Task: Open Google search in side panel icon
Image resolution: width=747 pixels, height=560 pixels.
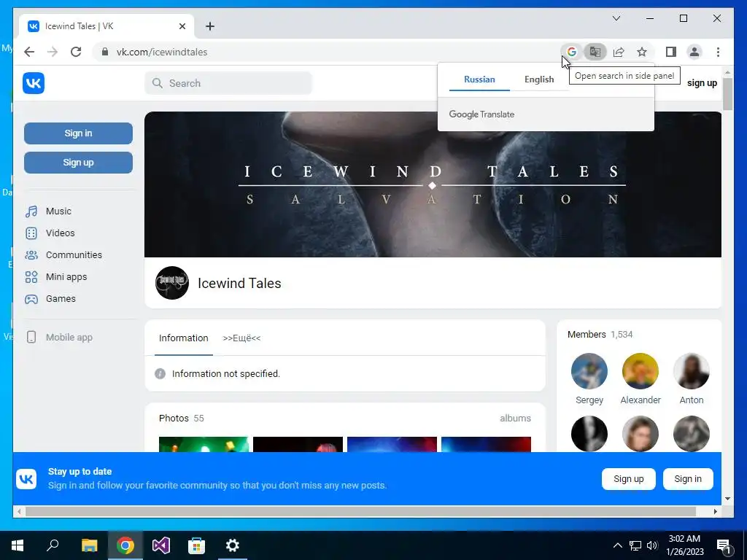Action: [572, 52]
